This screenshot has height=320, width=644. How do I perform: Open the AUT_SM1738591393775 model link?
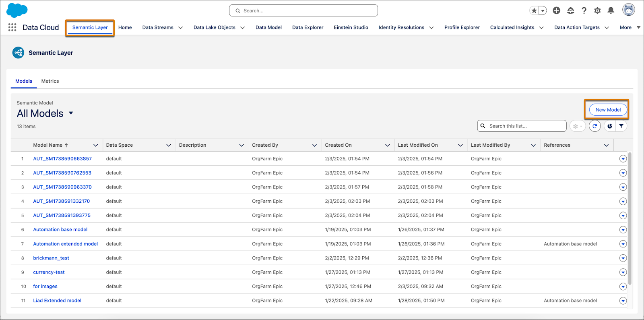pyautogui.click(x=62, y=216)
